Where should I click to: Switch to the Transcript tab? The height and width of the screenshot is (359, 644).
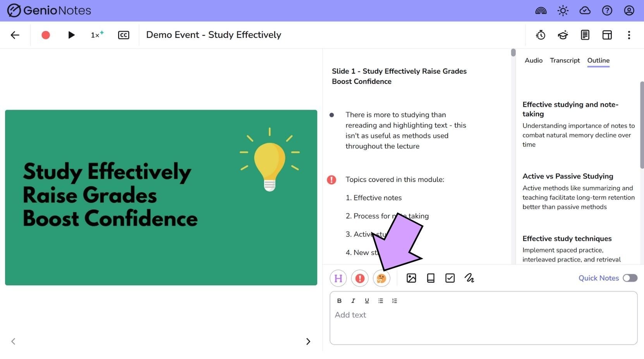[x=565, y=60]
